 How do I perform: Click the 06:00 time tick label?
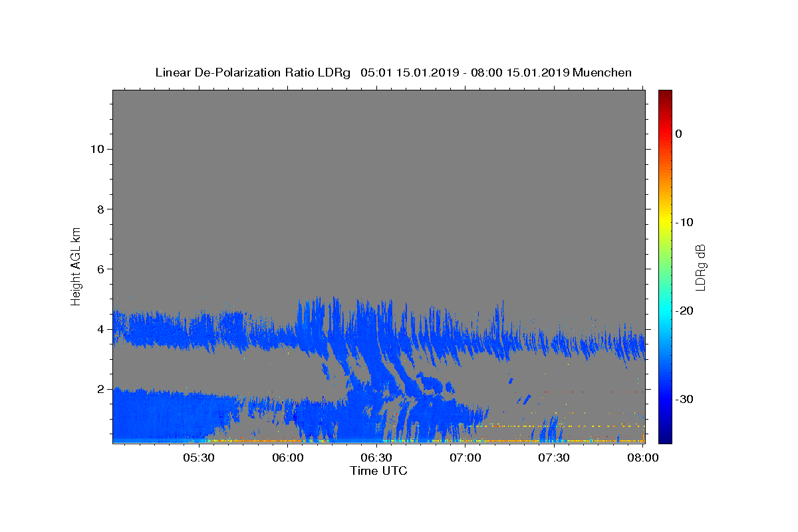pyautogui.click(x=288, y=458)
